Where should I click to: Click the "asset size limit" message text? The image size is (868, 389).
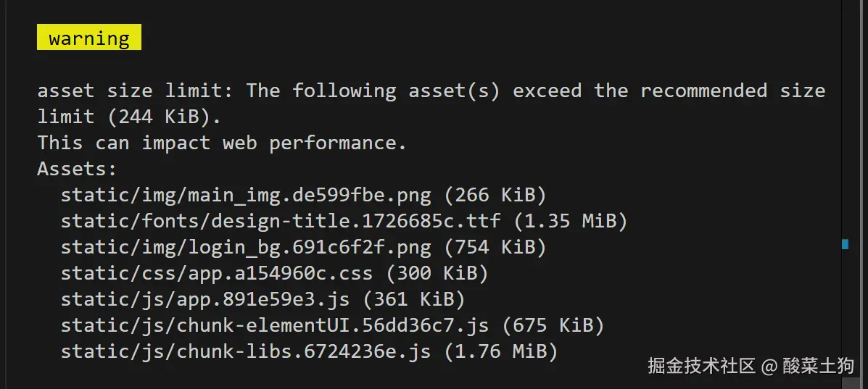(131, 91)
